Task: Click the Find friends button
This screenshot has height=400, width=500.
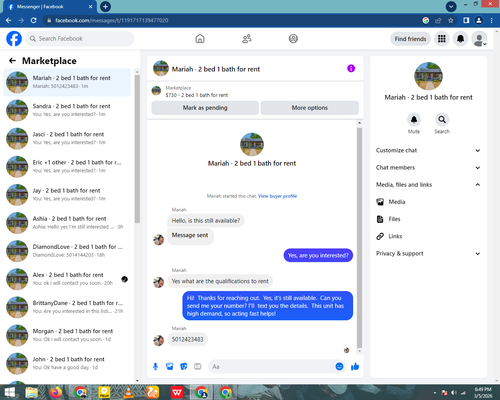Action: (x=410, y=39)
